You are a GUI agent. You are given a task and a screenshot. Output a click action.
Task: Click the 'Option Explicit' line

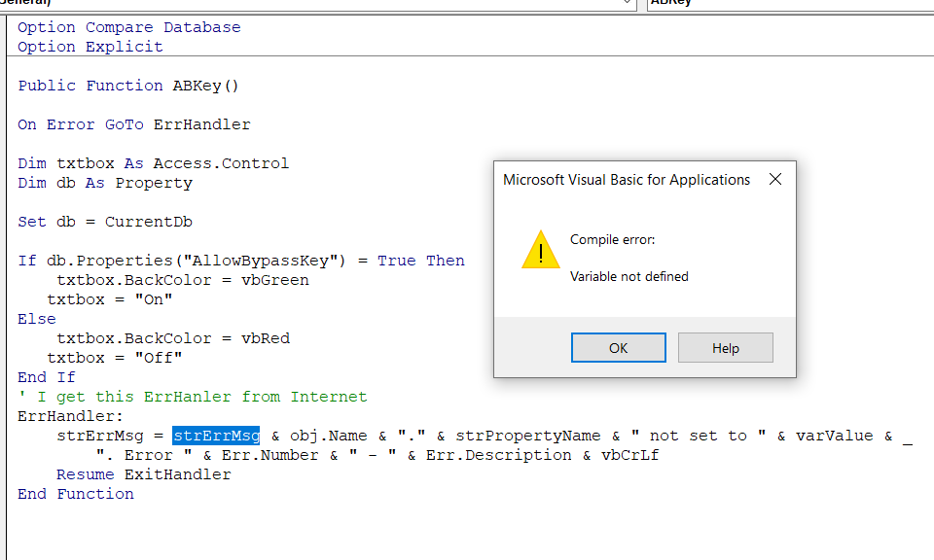coord(90,47)
